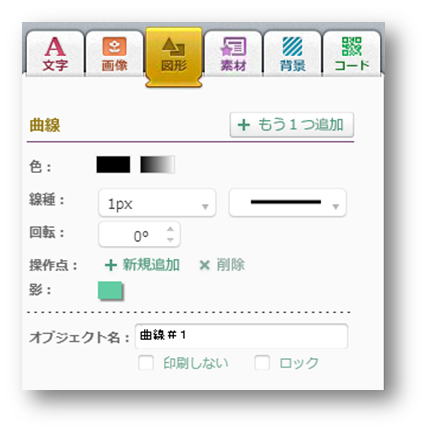The height and width of the screenshot is (432, 427).
Task: Click the plus icon for 新規追加 control point
Action: coord(111,265)
